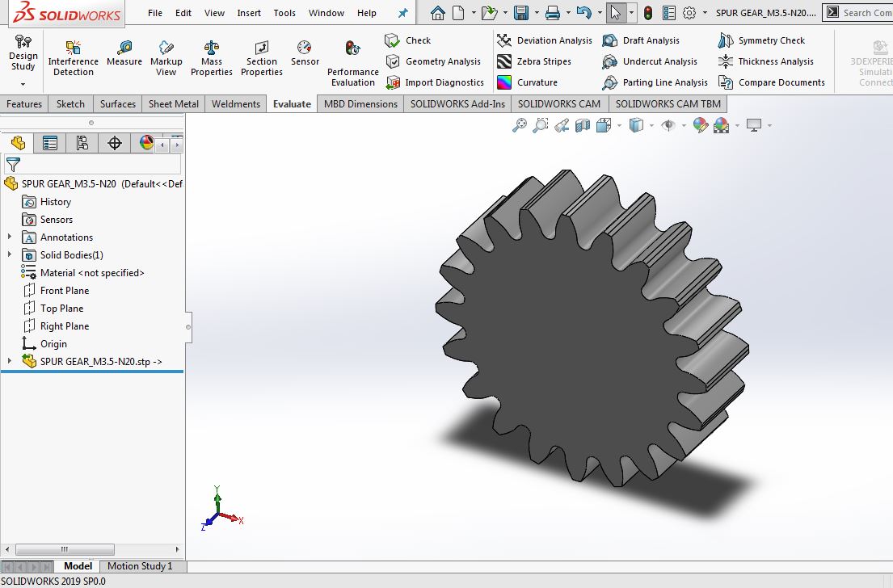
Task: Open the File menu
Action: coord(155,13)
